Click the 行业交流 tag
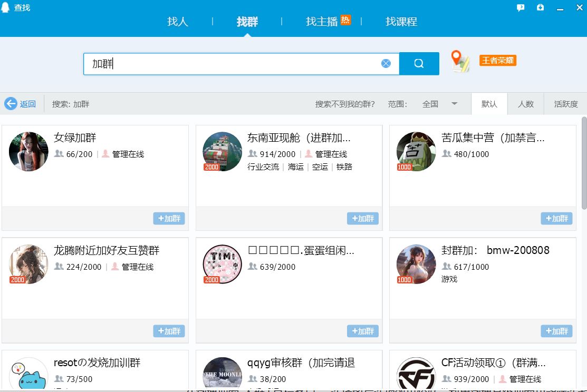Screen dimensions: 587x392 tap(263, 167)
